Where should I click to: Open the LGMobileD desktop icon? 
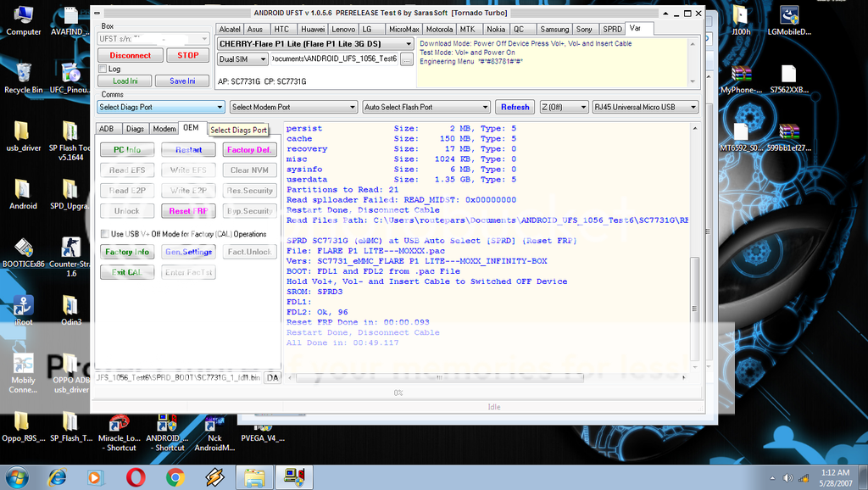[789, 19]
